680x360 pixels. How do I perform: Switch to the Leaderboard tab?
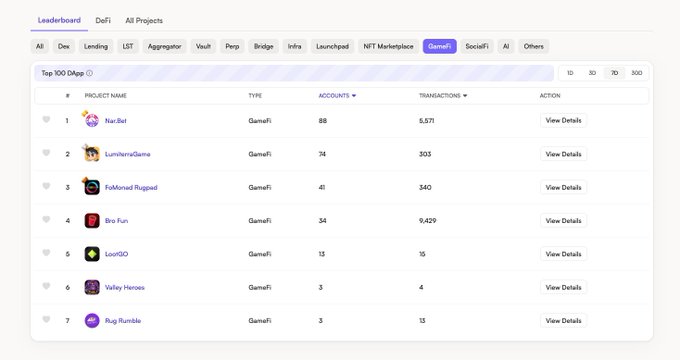(x=59, y=20)
